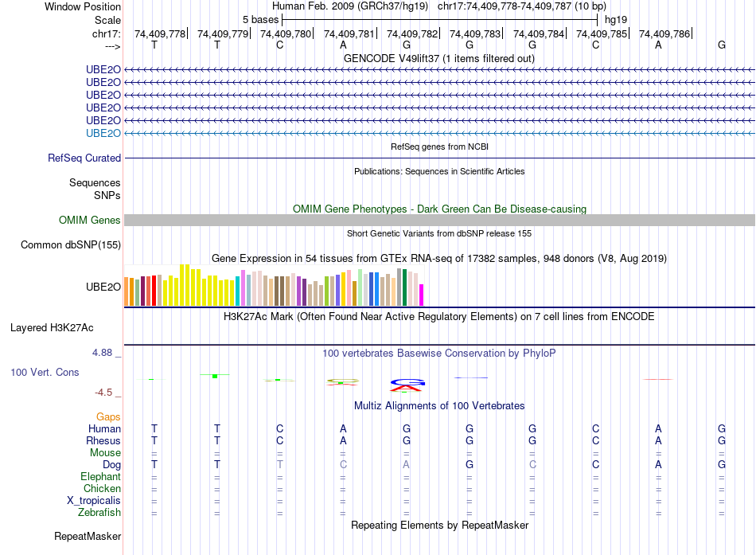Click the 4.88 PhyloP upper scale value

102,353
